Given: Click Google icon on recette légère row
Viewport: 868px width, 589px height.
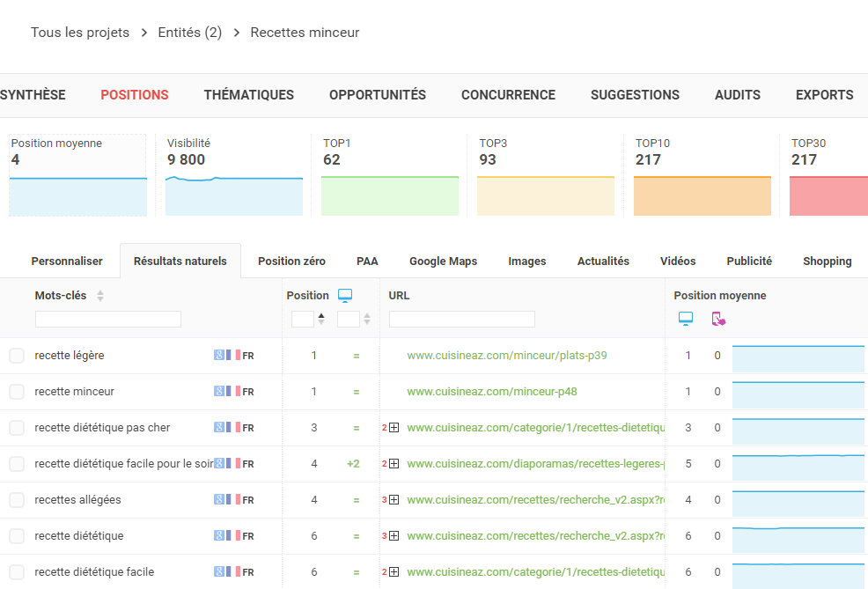Looking at the screenshot, I should pyautogui.click(x=218, y=356).
